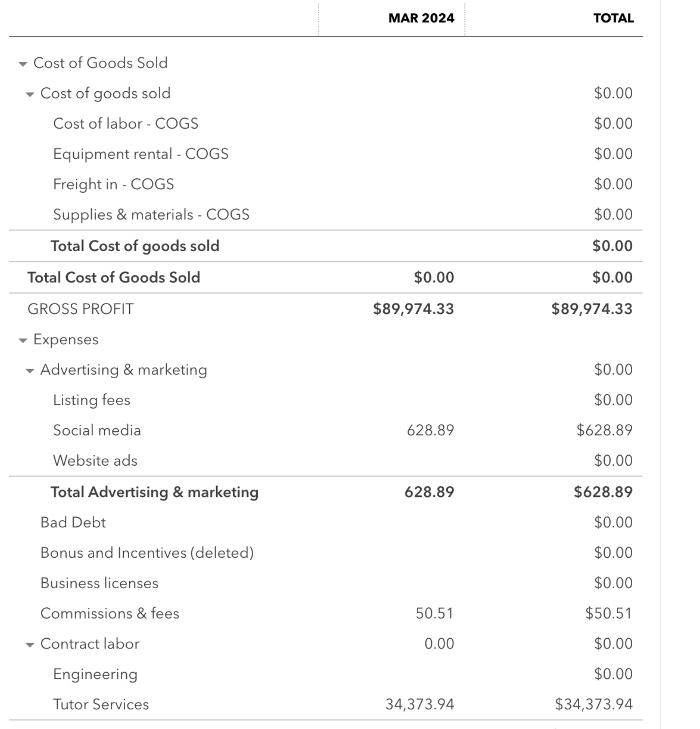Click the Commissions & fees amount 50.51
This screenshot has width=700, height=729.
pyautogui.click(x=434, y=613)
